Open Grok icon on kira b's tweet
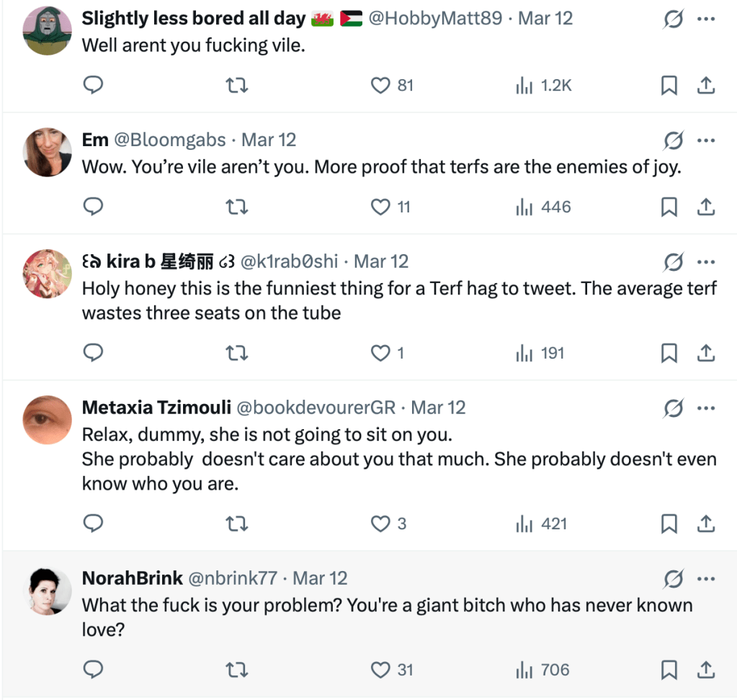The image size is (737, 700). tap(673, 261)
